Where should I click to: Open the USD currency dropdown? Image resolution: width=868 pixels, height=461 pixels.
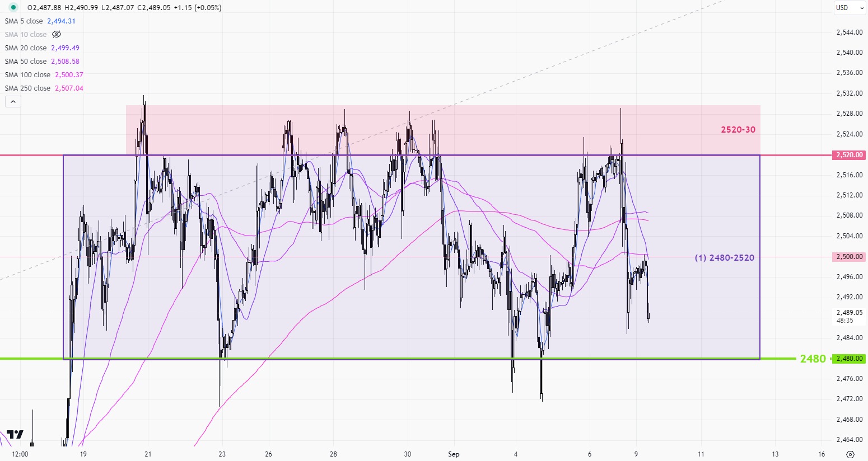[x=850, y=8]
